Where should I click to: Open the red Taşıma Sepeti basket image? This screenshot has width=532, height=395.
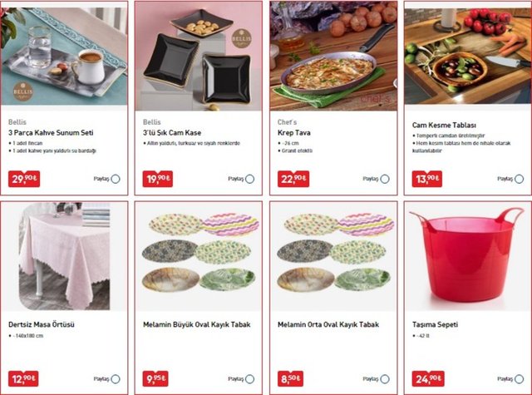(467, 256)
